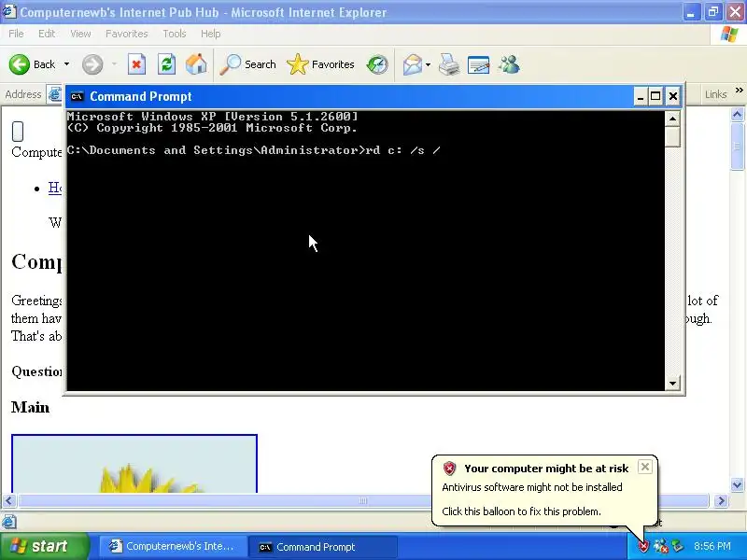Click the IE page icon in status bar
Image resolution: width=747 pixels, height=560 pixels.
pyautogui.click(x=9, y=522)
